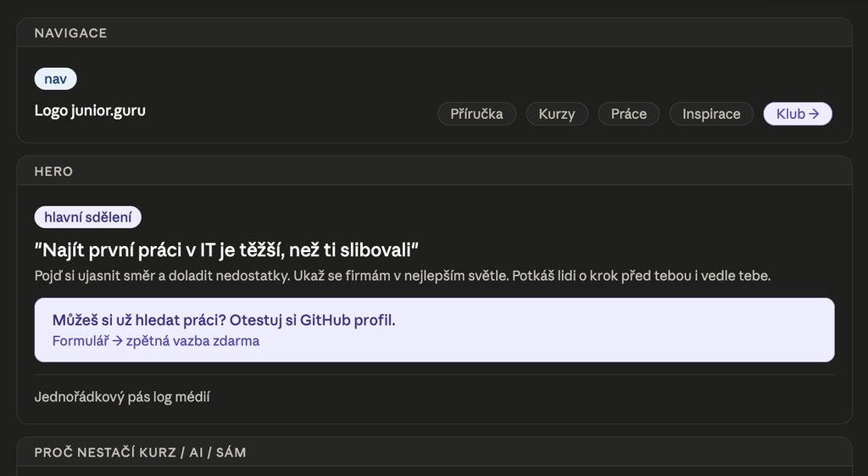Select Práce in the navigation
The image size is (868, 476).
tap(628, 114)
